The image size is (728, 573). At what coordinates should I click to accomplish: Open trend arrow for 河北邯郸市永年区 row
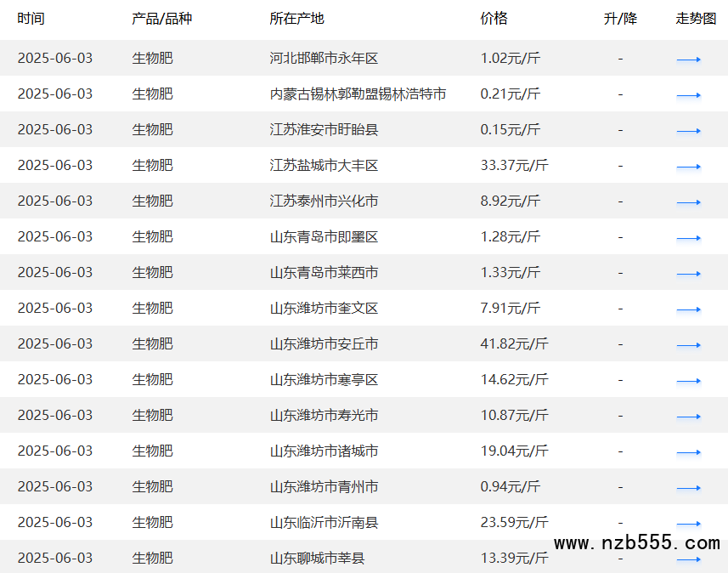(x=688, y=60)
